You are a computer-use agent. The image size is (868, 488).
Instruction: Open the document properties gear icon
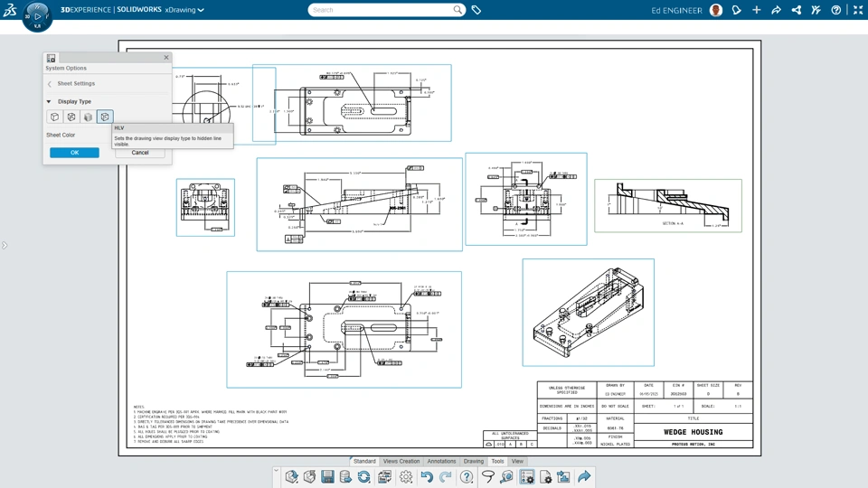(x=545, y=476)
